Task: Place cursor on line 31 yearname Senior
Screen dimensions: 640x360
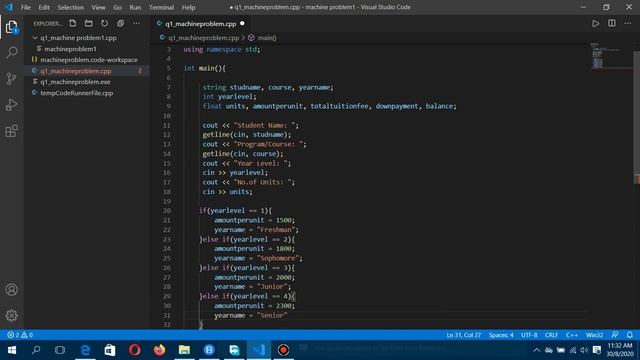Action: tap(251, 315)
